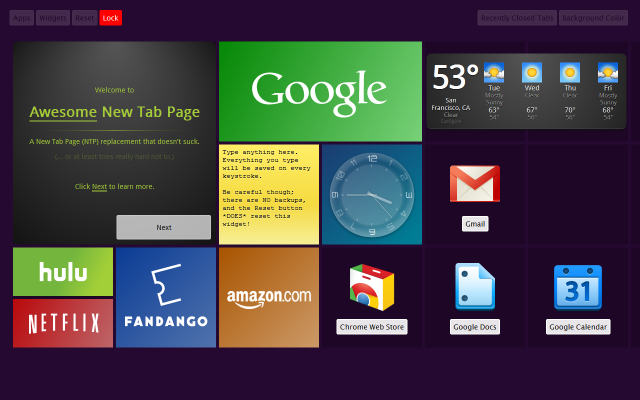Click the Google Docs label

tap(475, 327)
